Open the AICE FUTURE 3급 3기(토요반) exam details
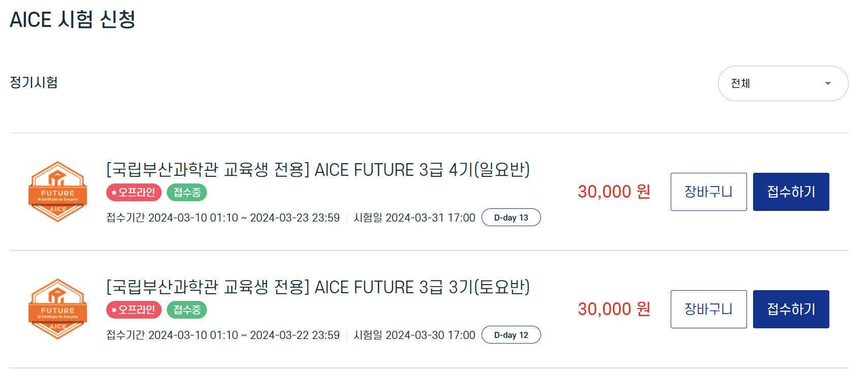The image size is (868, 371). [x=318, y=287]
